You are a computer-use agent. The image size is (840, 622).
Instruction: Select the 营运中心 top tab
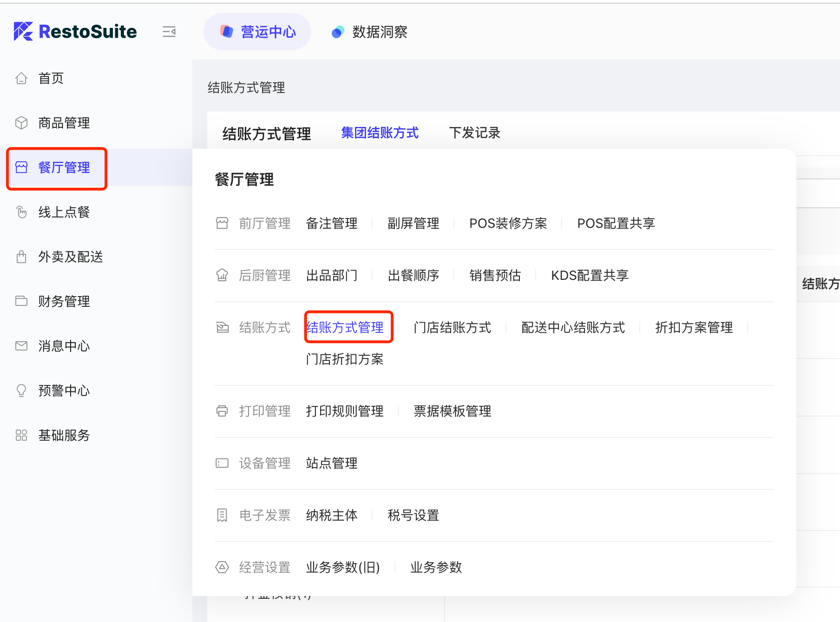pos(257,32)
